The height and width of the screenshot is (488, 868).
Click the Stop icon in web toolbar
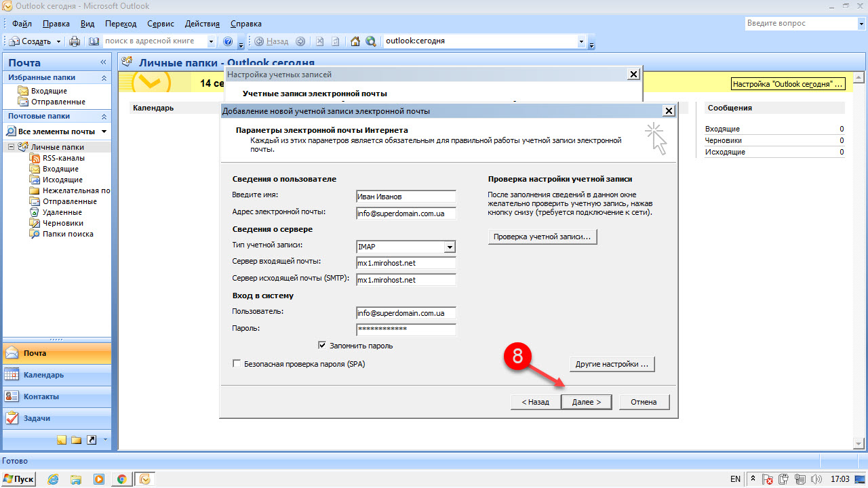pos(319,41)
